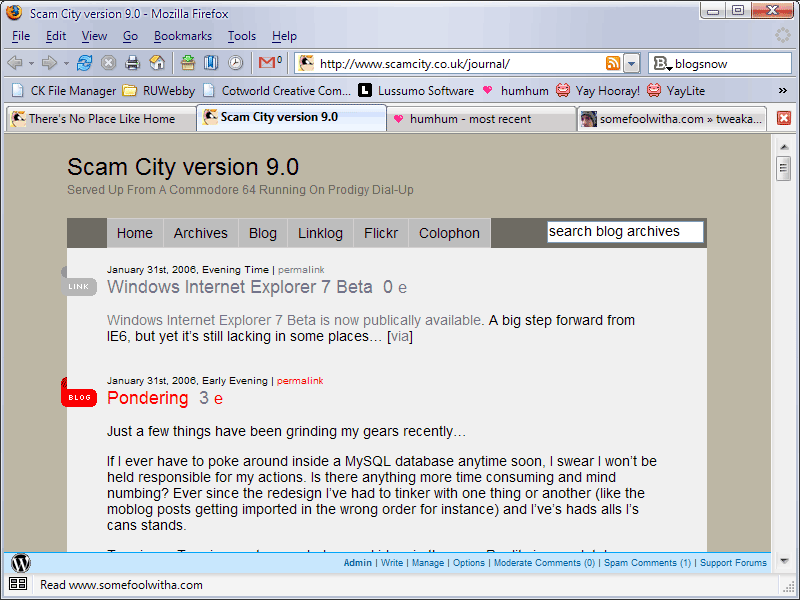Open CK File Manager bookmark

coord(64,91)
